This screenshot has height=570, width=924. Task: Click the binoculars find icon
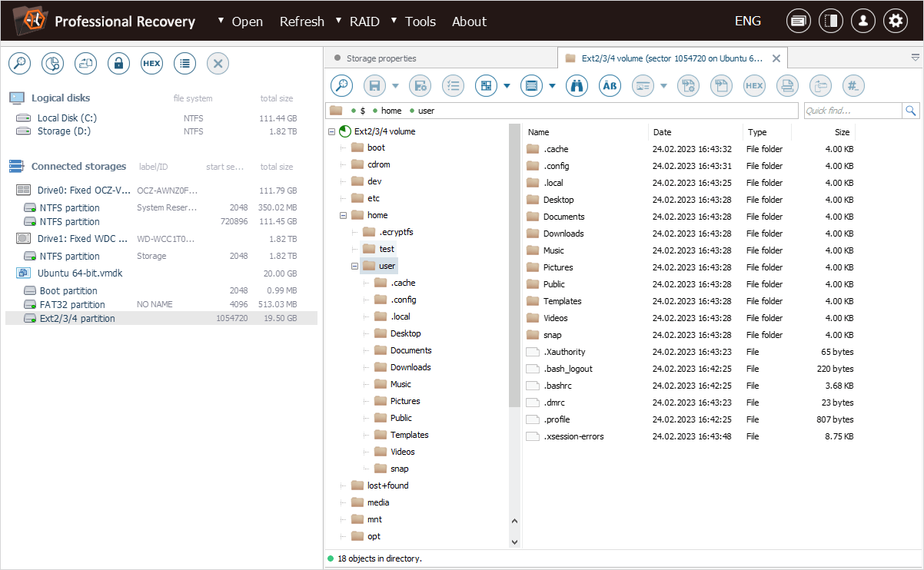577,86
